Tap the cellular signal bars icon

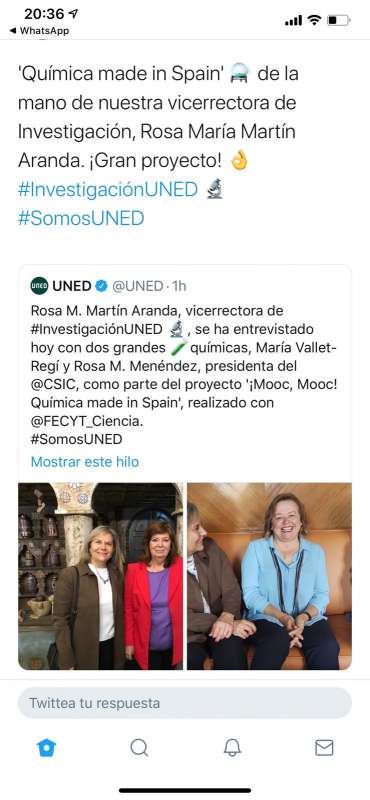tap(293, 20)
